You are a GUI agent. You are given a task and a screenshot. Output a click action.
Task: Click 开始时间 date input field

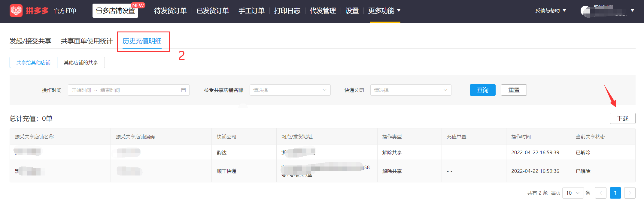(x=81, y=90)
